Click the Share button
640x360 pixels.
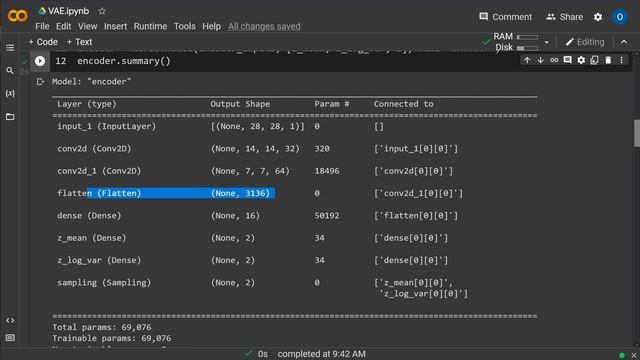[x=564, y=17]
